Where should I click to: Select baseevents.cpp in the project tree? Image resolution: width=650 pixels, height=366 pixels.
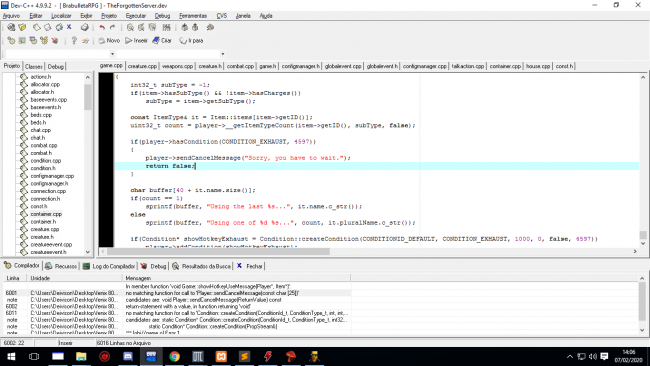(49, 99)
